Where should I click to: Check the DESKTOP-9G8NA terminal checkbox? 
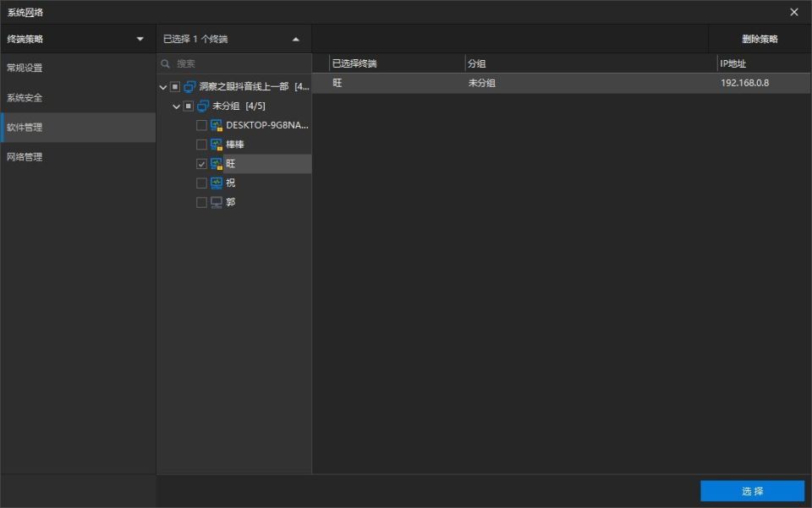[x=201, y=125]
